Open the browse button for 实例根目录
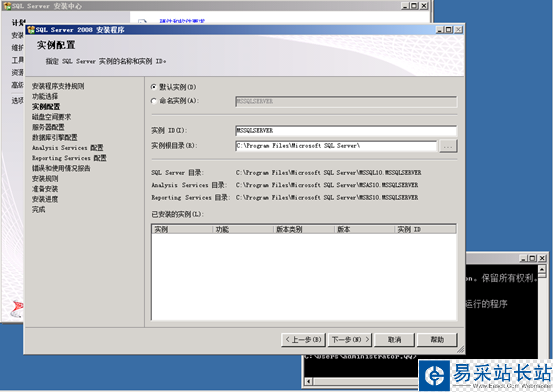Viewport: 553px width, 392px height. (x=448, y=146)
